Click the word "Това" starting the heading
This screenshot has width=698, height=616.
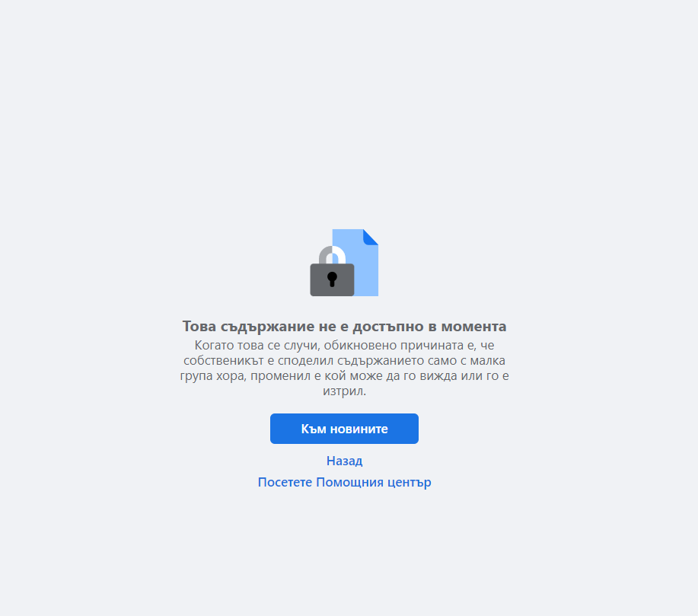tap(199, 326)
